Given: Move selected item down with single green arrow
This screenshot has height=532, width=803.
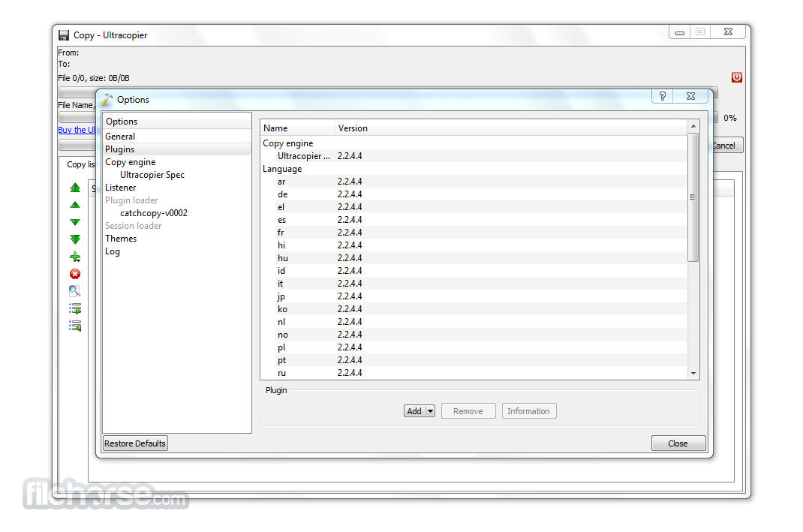Looking at the screenshot, I should 75,222.
